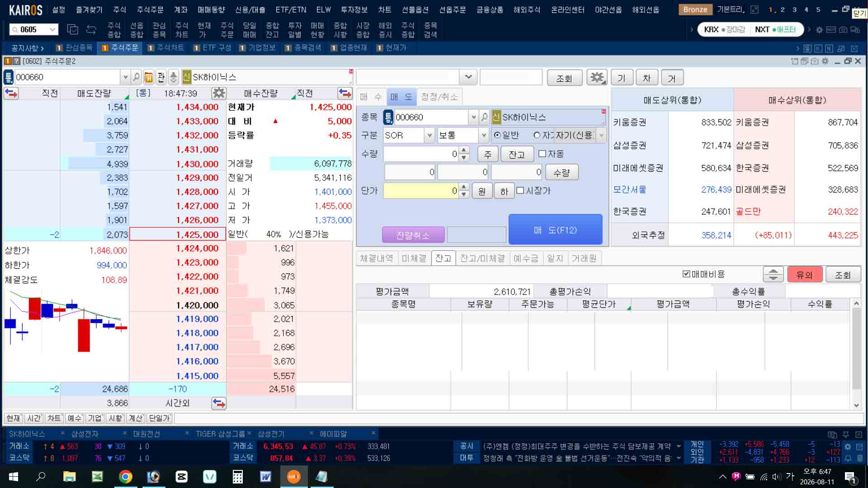Switch to the 정정/취소 tab
The image size is (868, 488).
(x=439, y=97)
